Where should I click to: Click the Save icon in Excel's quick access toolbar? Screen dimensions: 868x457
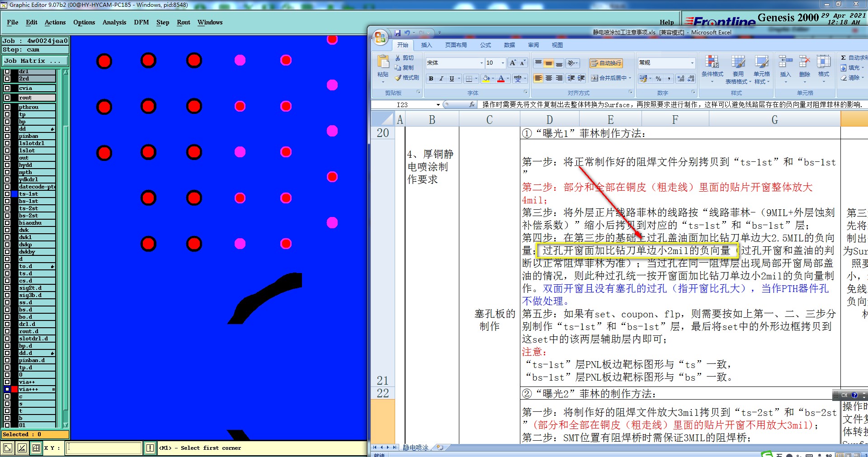397,33
